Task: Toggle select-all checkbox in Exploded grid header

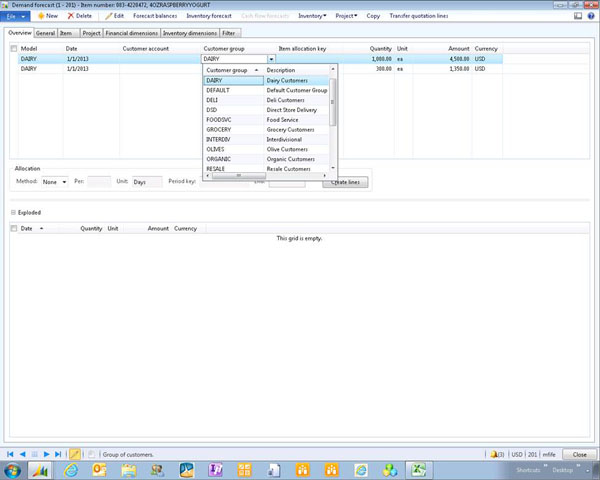Action: (x=13, y=228)
